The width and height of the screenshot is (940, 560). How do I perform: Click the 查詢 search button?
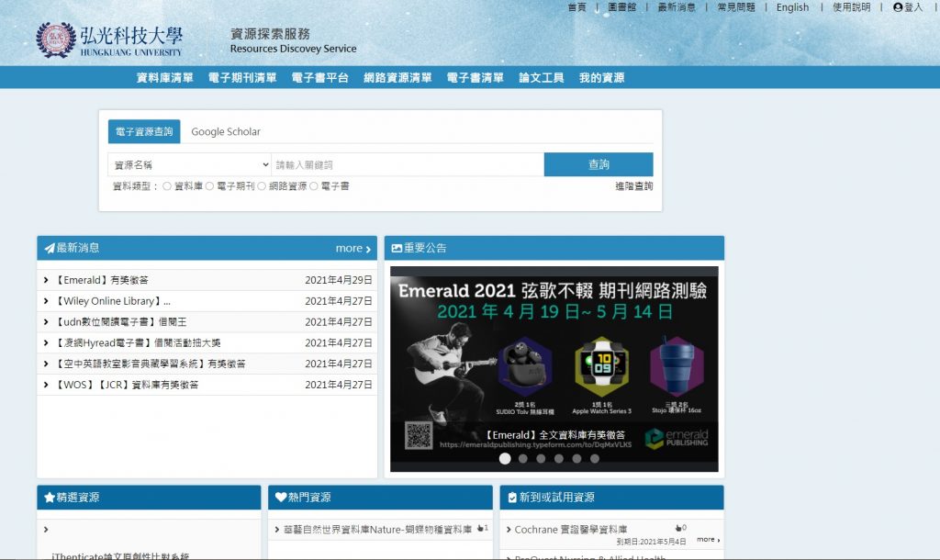click(x=599, y=165)
